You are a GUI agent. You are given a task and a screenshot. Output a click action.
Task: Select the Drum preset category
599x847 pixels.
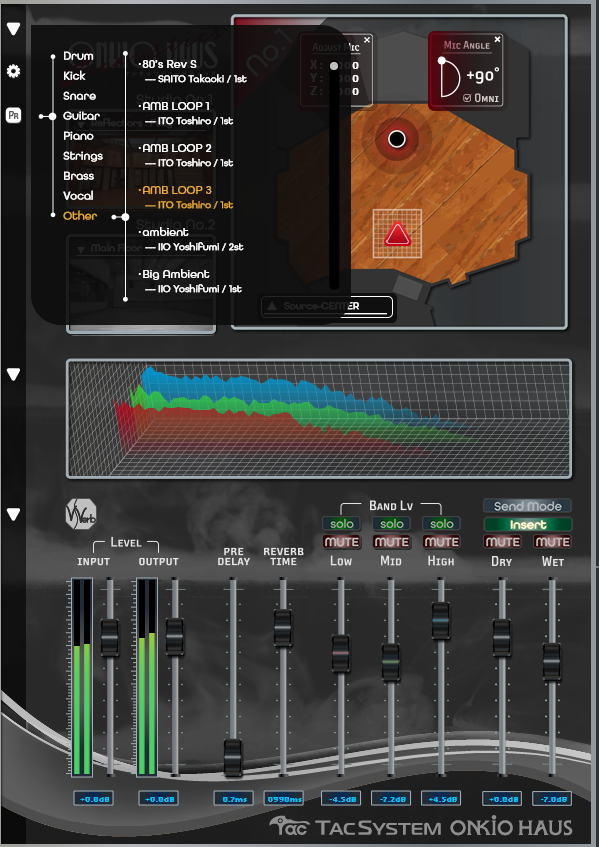click(x=78, y=56)
